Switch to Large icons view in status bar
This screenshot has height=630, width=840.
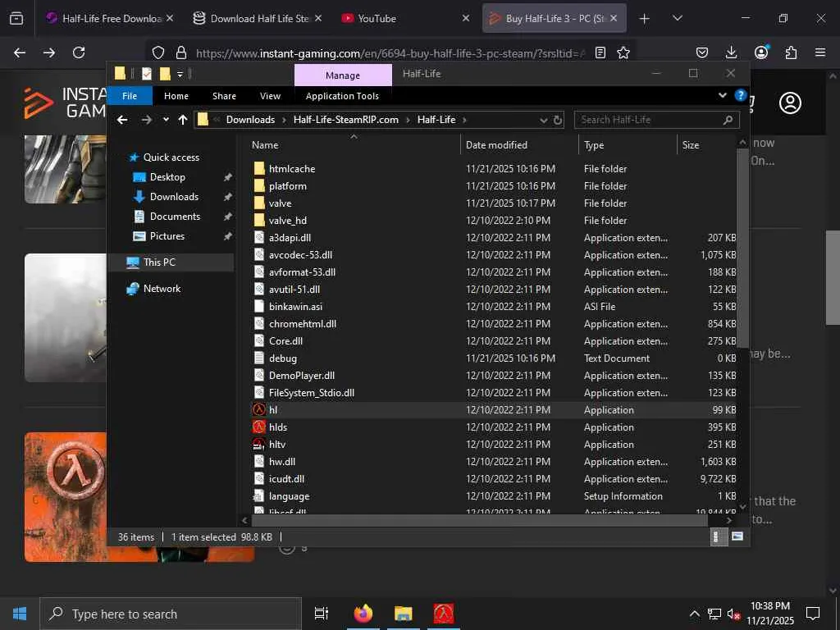(x=737, y=536)
